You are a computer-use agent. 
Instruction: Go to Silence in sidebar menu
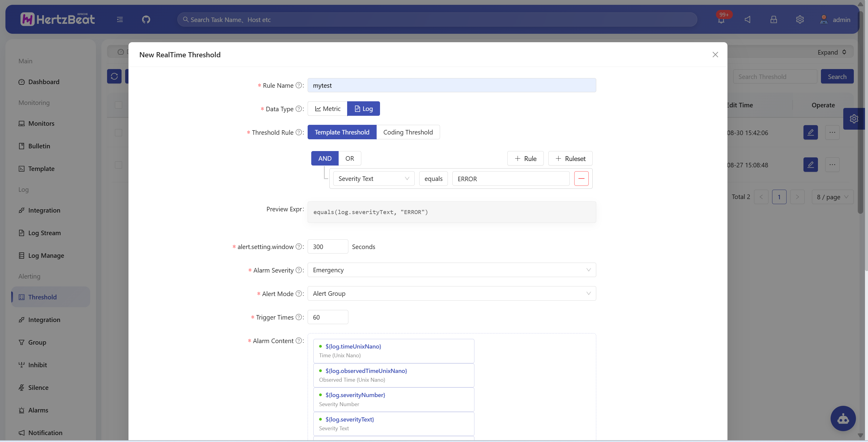38,387
